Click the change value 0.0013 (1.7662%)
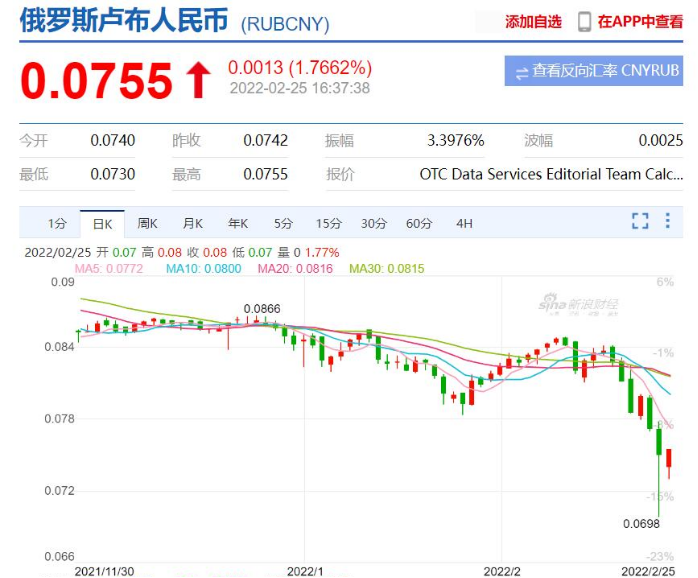 coord(300,68)
